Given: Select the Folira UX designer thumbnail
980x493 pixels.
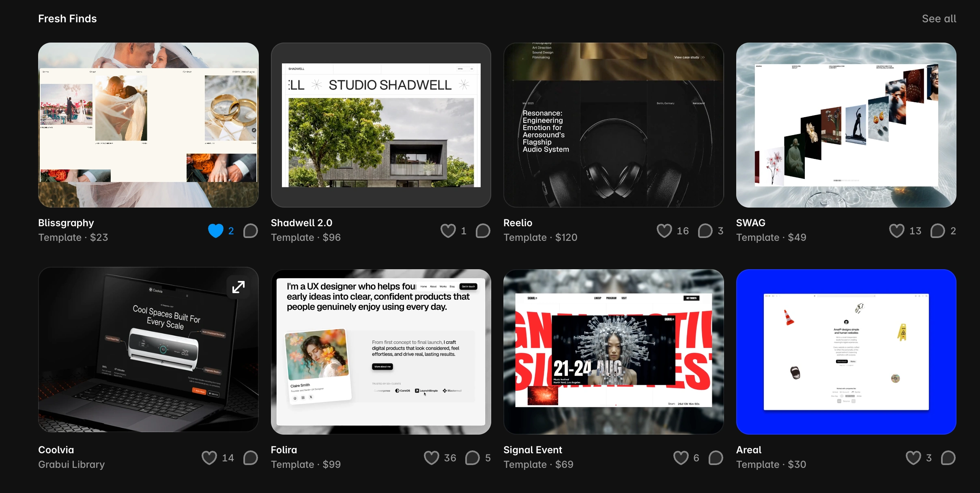Looking at the screenshot, I should pyautogui.click(x=381, y=352).
